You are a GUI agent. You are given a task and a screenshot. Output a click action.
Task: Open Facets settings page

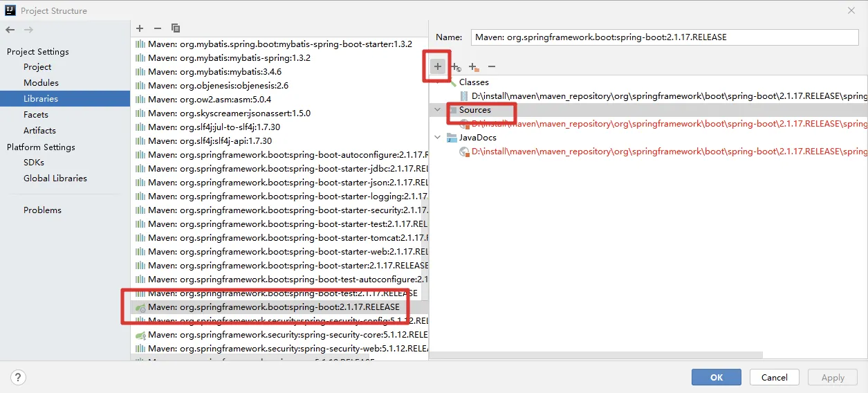tap(36, 115)
